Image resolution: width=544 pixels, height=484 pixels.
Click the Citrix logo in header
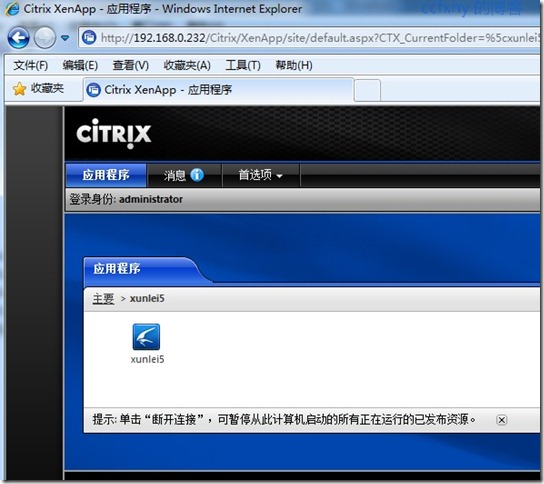point(113,134)
